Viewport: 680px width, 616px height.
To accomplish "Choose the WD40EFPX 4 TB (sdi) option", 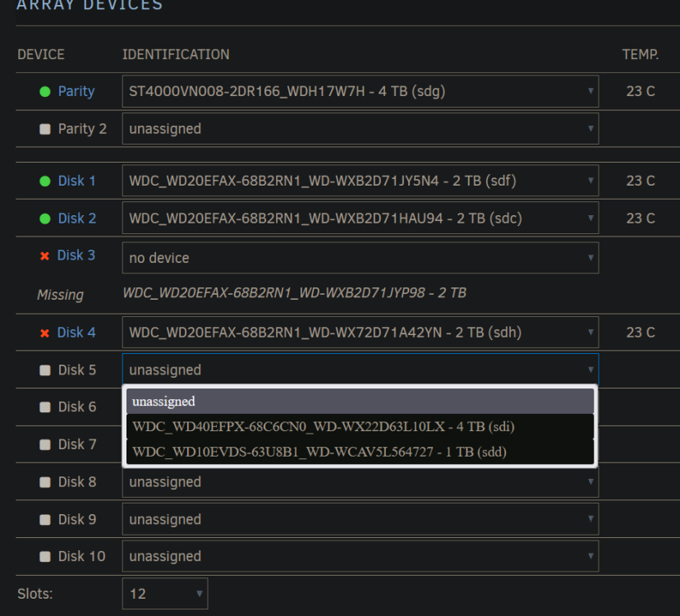I will pos(360,426).
